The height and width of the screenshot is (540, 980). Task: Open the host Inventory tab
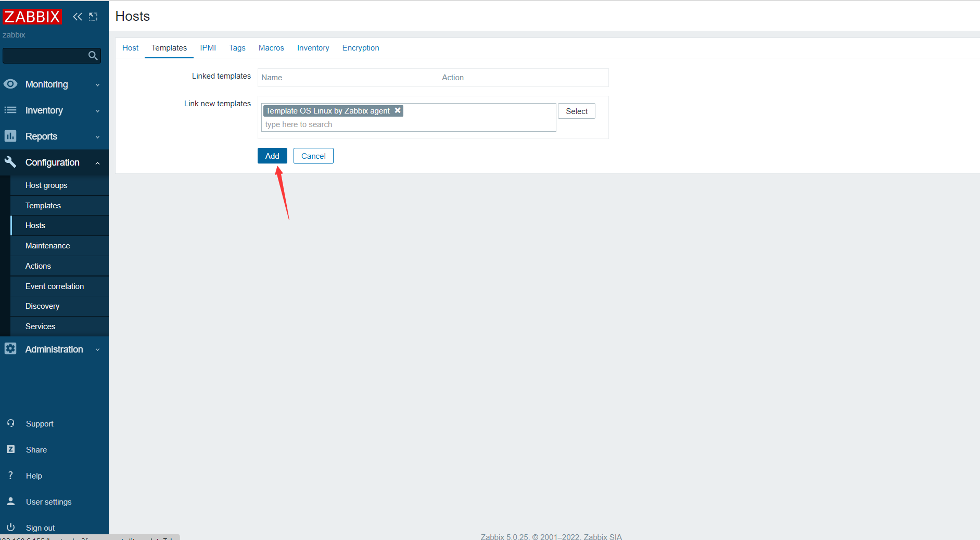(x=313, y=48)
